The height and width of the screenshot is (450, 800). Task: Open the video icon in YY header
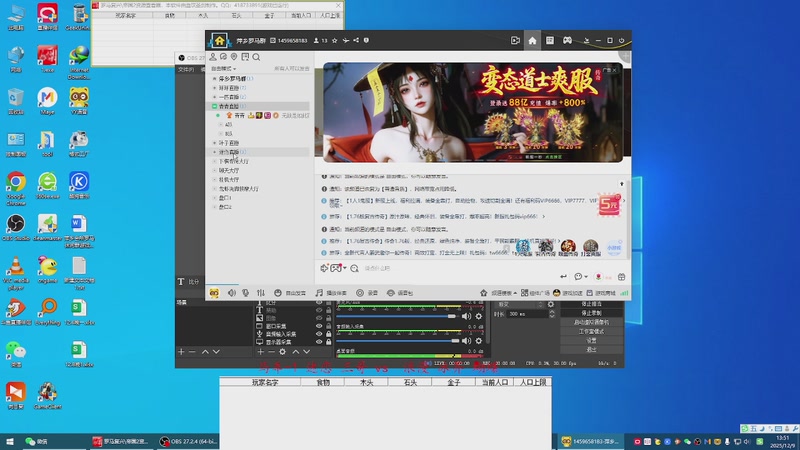(515, 40)
